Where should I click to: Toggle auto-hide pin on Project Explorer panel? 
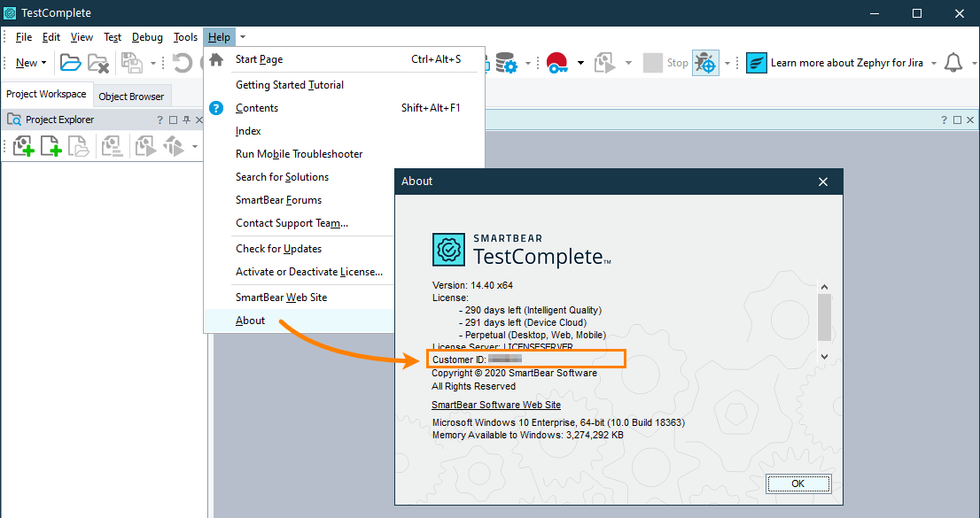click(186, 120)
